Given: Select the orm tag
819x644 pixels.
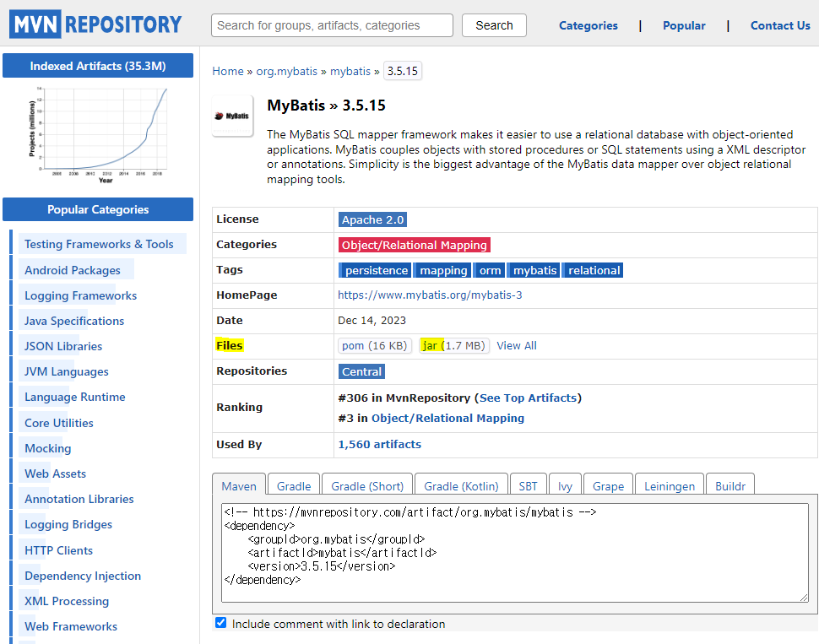Looking at the screenshot, I should tap(490, 271).
